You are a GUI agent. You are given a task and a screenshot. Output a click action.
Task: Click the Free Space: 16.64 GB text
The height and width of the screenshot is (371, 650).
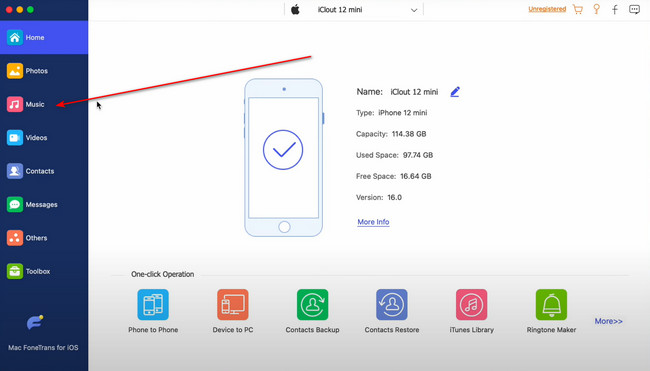tap(393, 176)
